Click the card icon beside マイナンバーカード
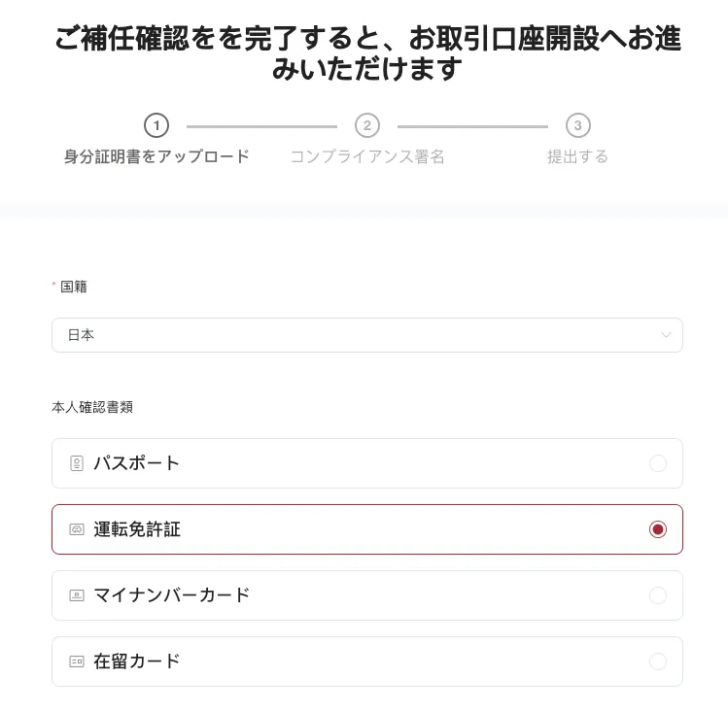The width and height of the screenshot is (728, 712). pos(77,595)
